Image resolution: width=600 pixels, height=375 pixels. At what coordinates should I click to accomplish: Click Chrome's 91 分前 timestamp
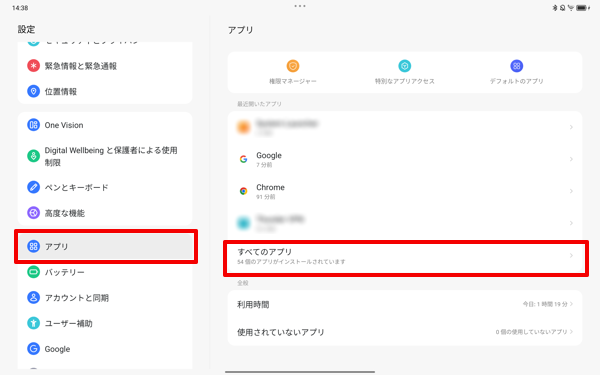[x=266, y=197]
